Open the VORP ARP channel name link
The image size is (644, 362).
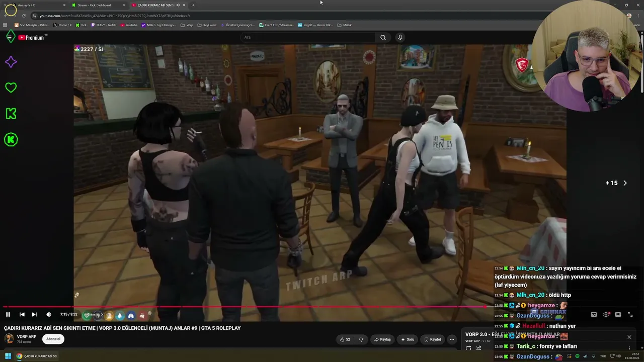point(27,337)
